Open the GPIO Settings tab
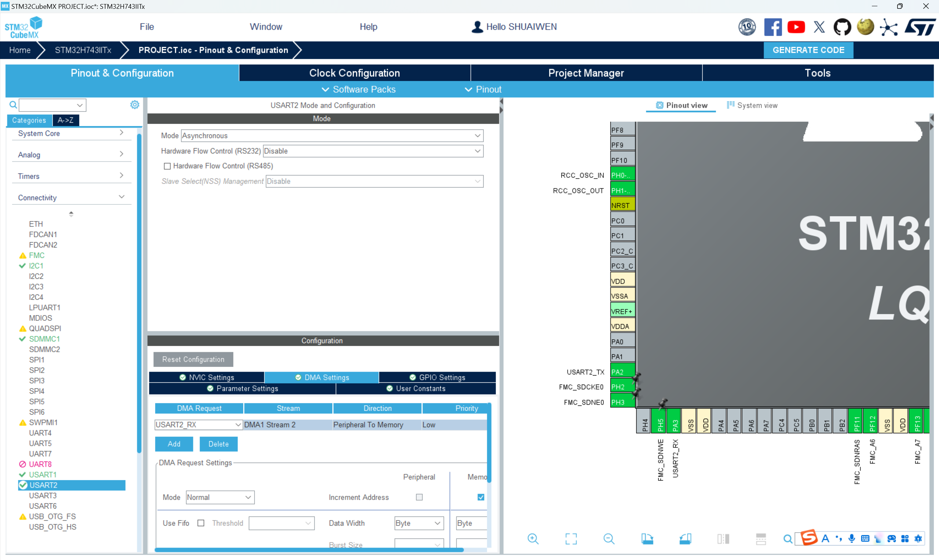This screenshot has height=560, width=939. coord(437,377)
